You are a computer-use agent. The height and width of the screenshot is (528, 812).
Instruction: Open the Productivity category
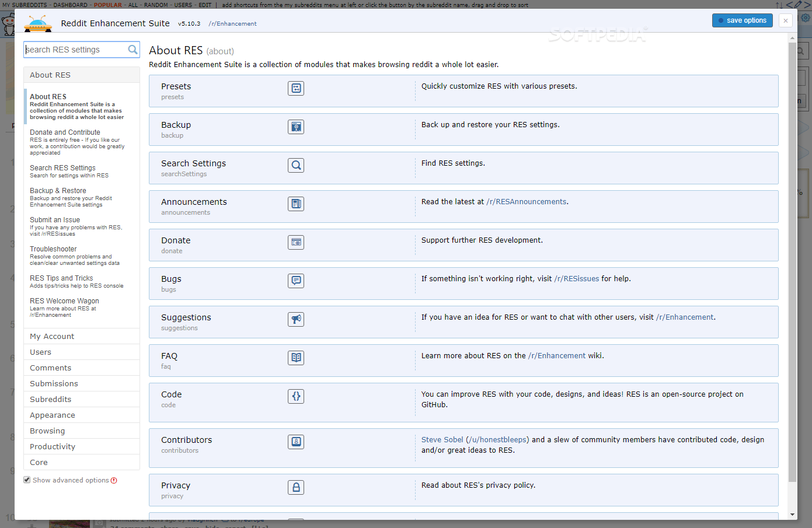point(82,446)
